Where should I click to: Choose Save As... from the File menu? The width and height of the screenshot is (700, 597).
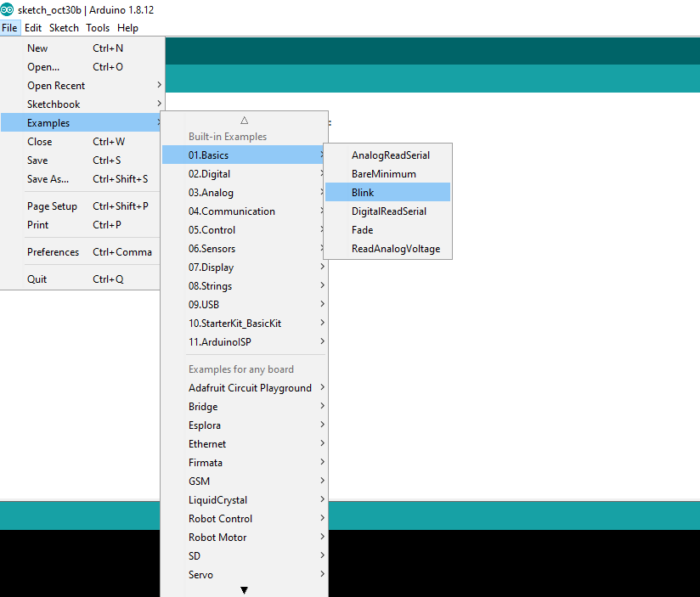point(81,179)
